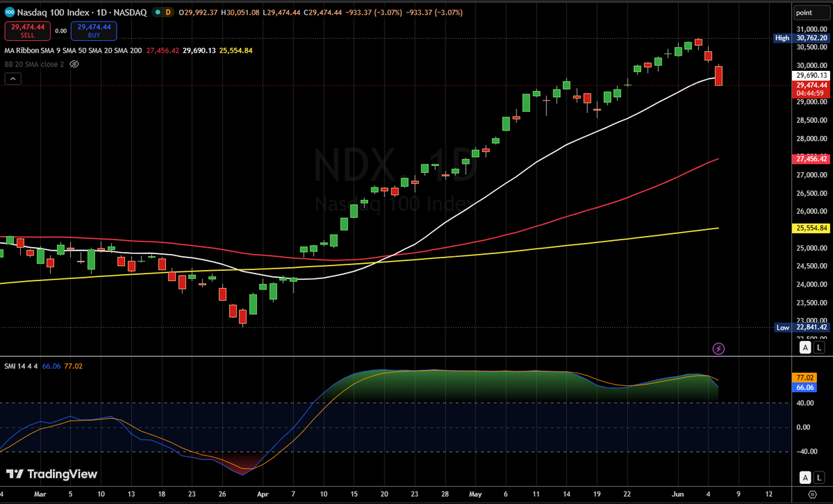Click the Apr label on time axis

262,496
